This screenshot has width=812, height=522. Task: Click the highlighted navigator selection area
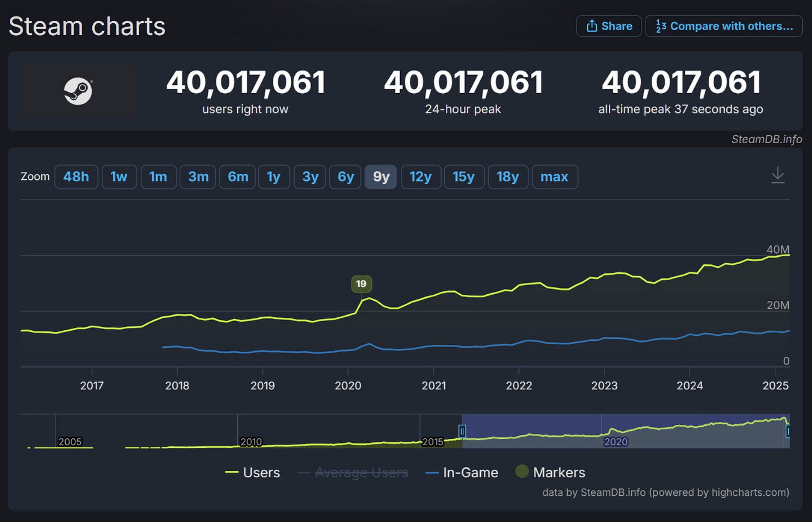625,431
